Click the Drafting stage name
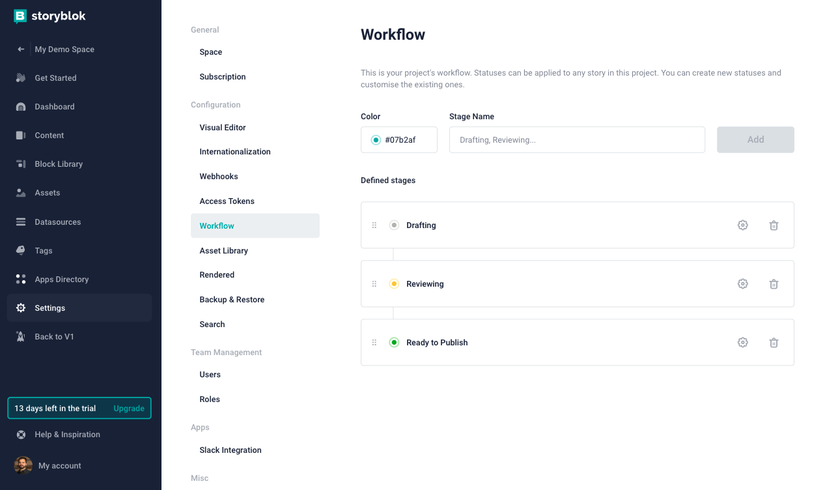840x490 pixels. 421,225
